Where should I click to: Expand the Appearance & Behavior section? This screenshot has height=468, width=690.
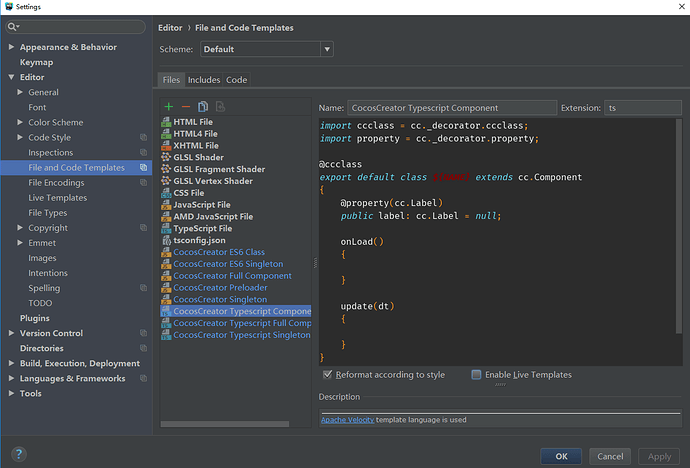[x=11, y=47]
